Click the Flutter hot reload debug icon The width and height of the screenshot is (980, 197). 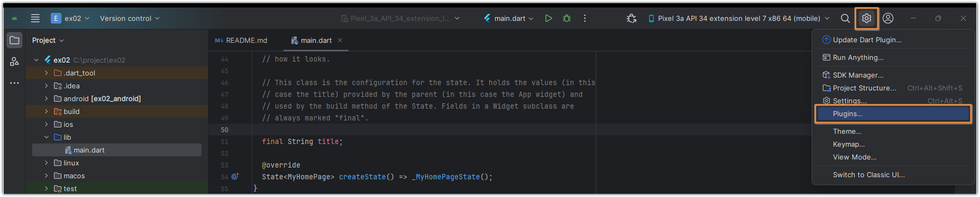631,18
